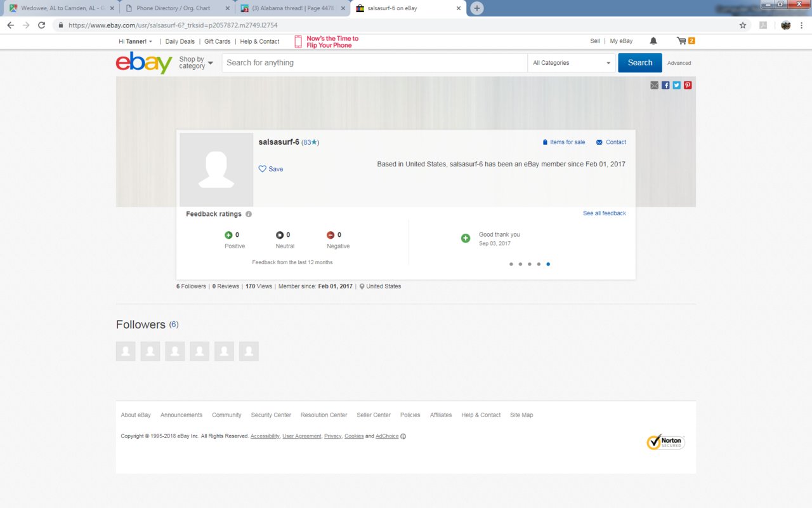Open Gift Cards link

coord(218,41)
